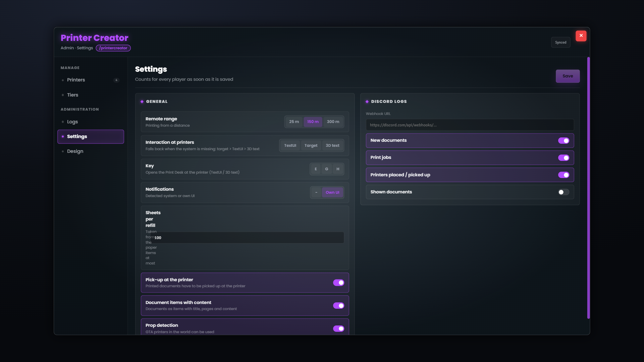Choose Target interaction at printers
The height and width of the screenshot is (362, 644).
pos(311,145)
